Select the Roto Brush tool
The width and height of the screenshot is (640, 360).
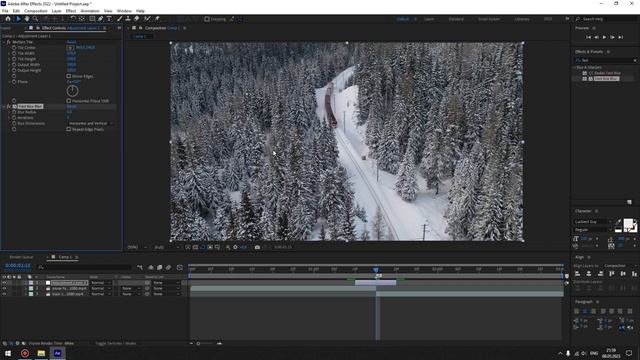(x=147, y=19)
